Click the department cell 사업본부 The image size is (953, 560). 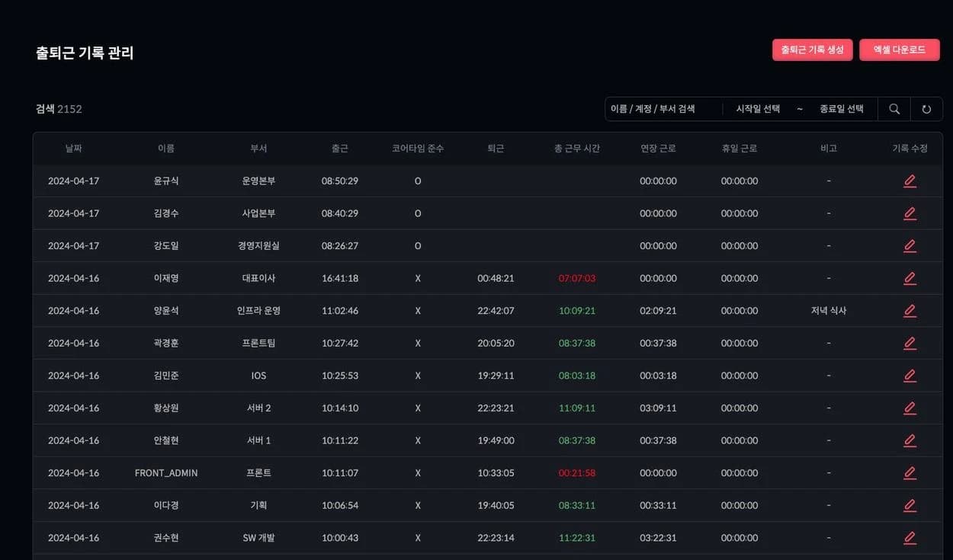click(259, 213)
